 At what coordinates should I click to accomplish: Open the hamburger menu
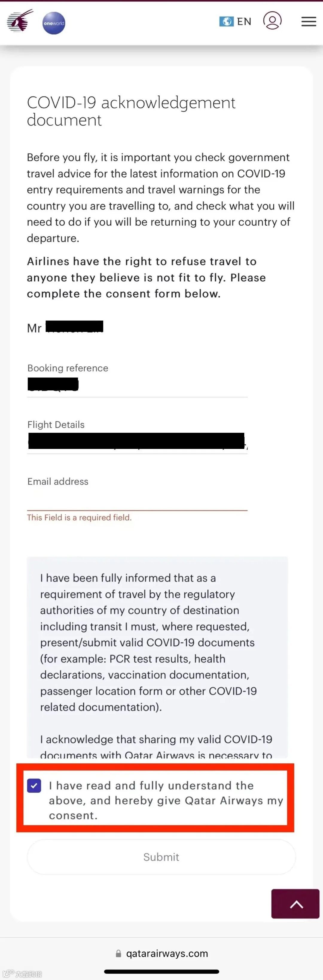pos(309,22)
